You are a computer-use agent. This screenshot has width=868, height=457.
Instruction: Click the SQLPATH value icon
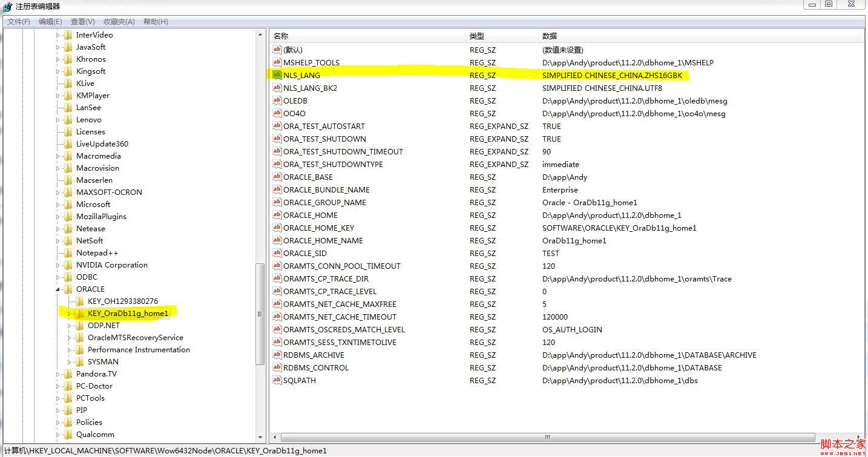[277, 380]
